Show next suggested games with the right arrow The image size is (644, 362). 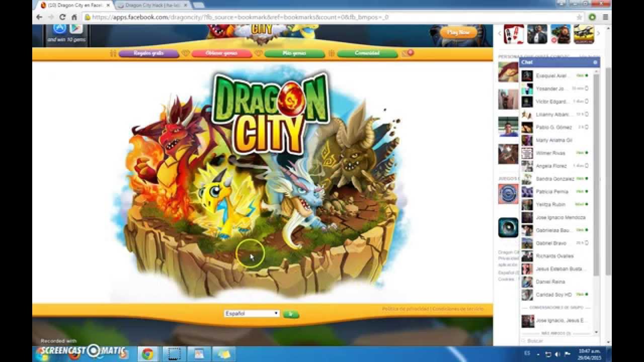click(598, 34)
